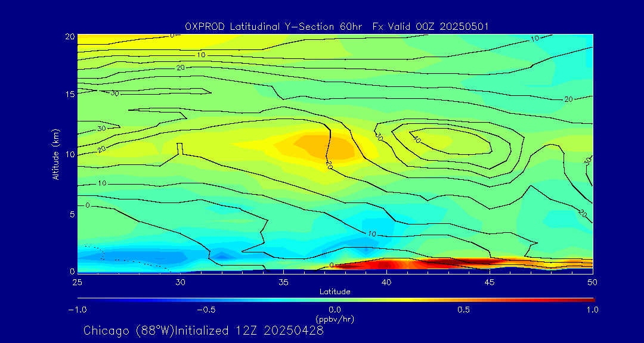Viewport: 644px width, 343px height.
Task: Click the latitude axis tick label '35'
Action: click(x=283, y=282)
